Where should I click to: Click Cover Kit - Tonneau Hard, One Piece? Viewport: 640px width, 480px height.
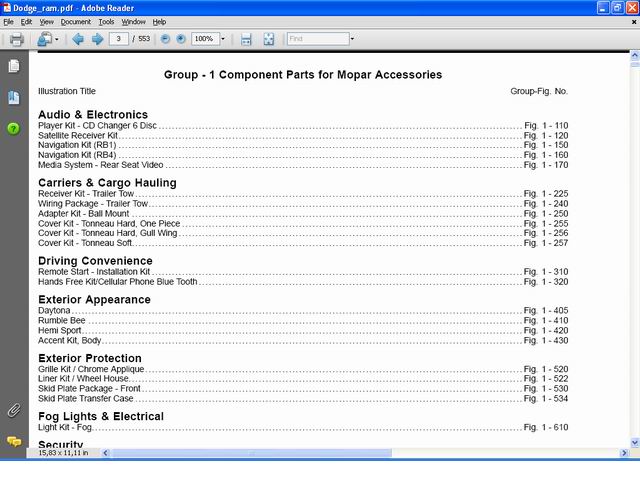[109, 224]
